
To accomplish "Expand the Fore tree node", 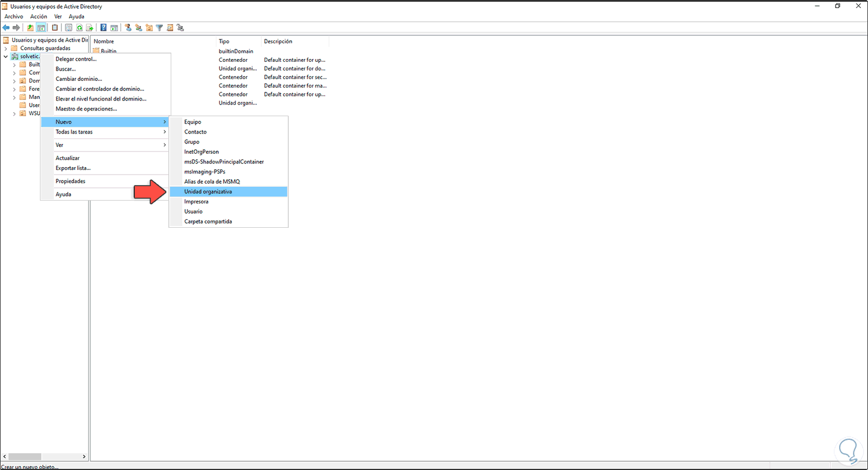I will (x=14, y=89).
